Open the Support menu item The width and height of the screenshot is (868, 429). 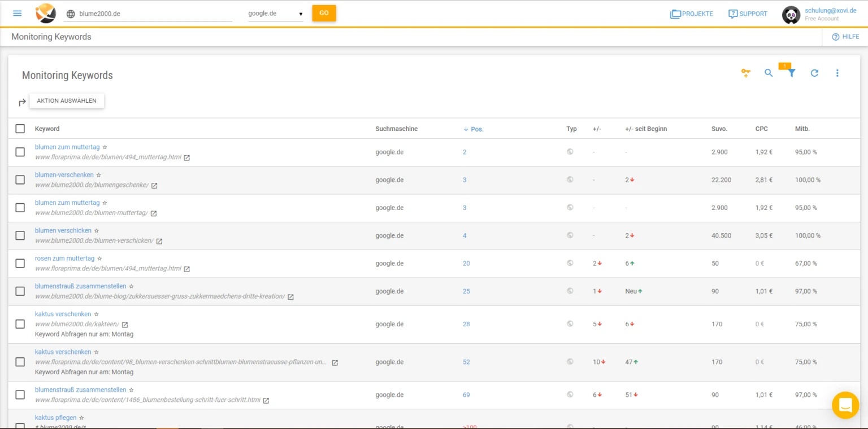point(748,14)
